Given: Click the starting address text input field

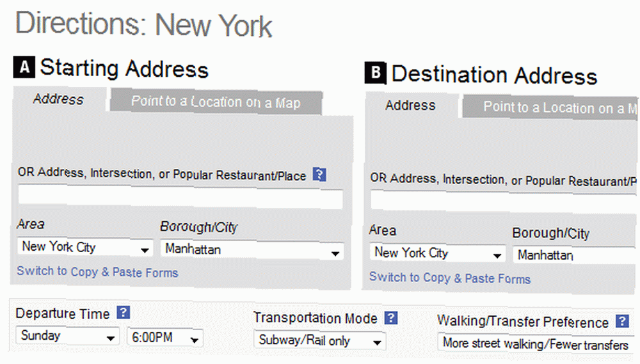Looking at the screenshot, I should [x=180, y=196].
